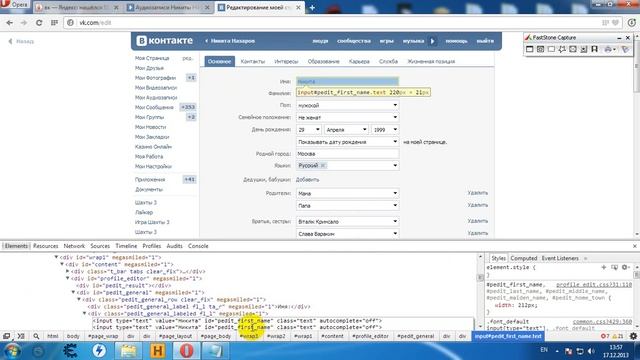Switch to VK Контакты profile tab
Image resolution: width=640 pixels, height=360 pixels.
point(253,61)
